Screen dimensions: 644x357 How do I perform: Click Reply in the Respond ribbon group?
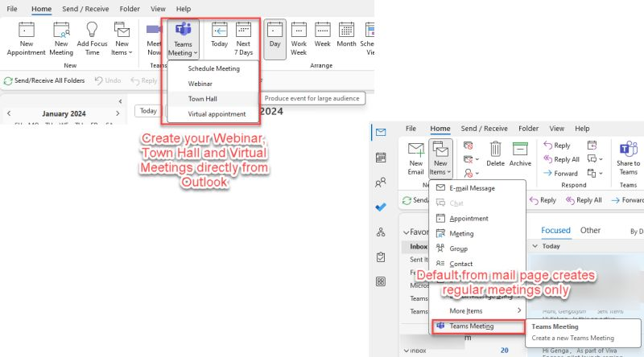(x=557, y=146)
